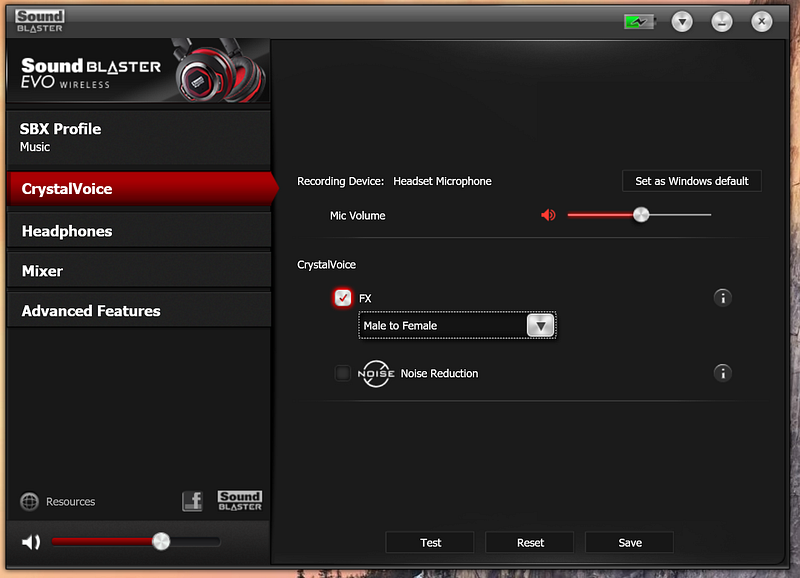Open the SBX Profile section

click(139, 138)
